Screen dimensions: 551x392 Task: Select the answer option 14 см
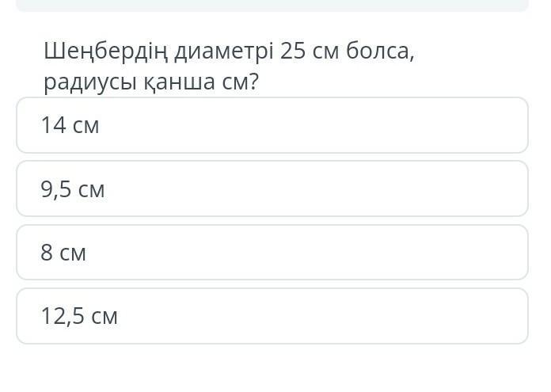[x=272, y=125]
